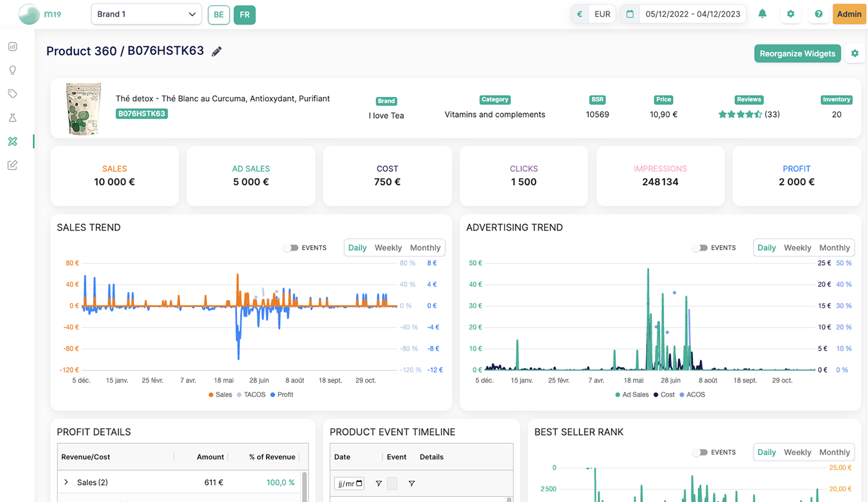The image size is (868, 502).
Task: Click the pencil icon beside Product 360 title
Action: [x=216, y=52]
